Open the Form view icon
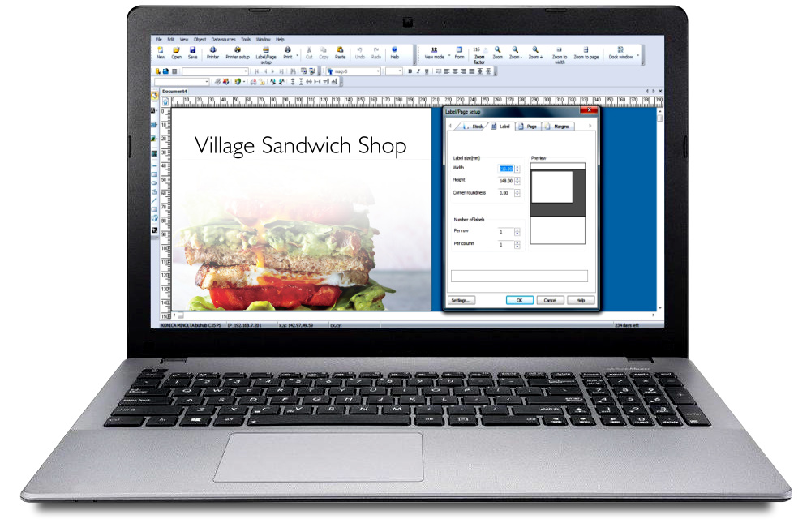 tap(459, 51)
